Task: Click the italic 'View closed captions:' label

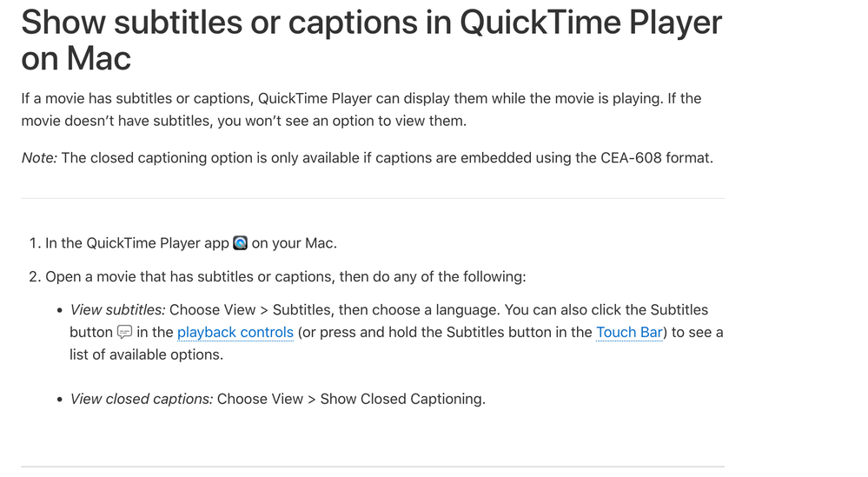Action: (x=141, y=399)
